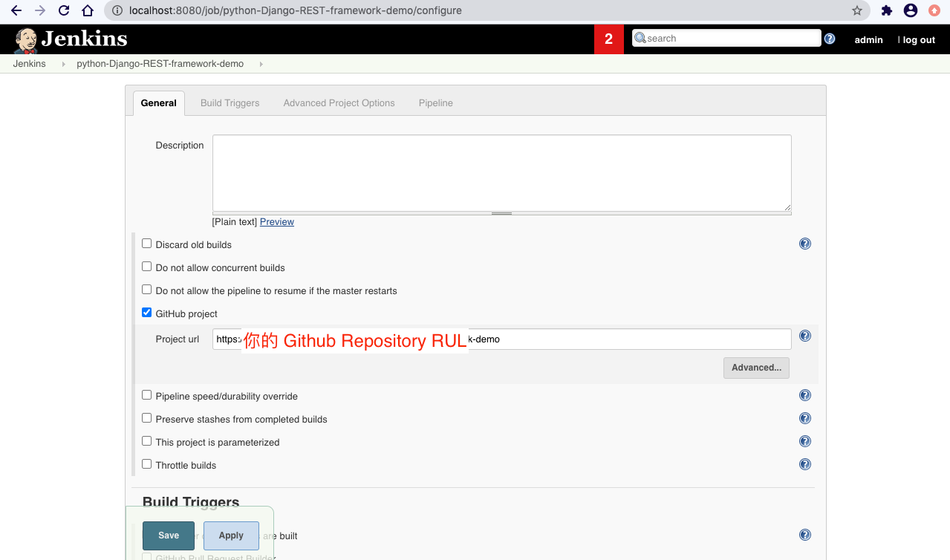The image size is (950, 560).
Task: Open the Build Triggers tab
Action: click(230, 102)
